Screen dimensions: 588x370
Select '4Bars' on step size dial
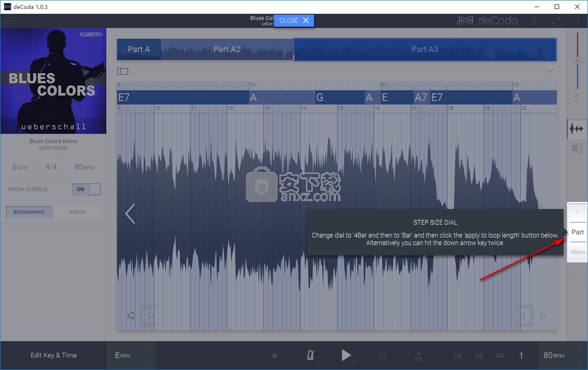[x=578, y=252]
